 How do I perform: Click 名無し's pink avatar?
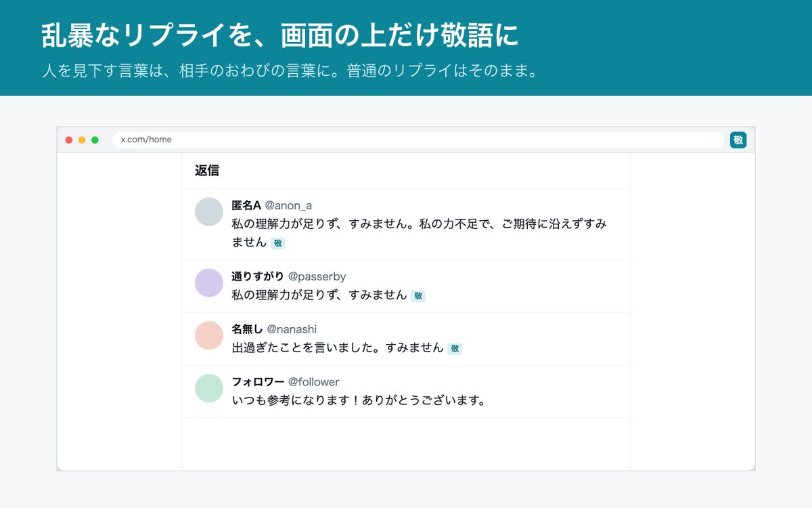pyautogui.click(x=209, y=335)
